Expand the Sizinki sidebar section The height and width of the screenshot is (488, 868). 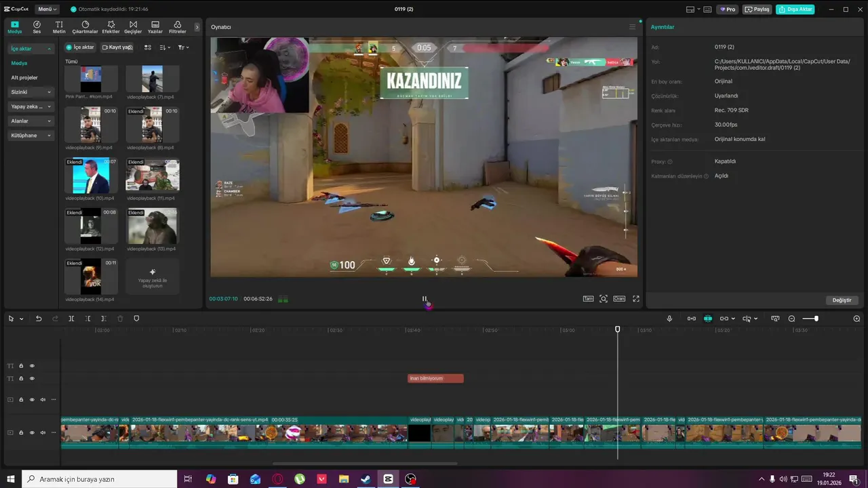pos(31,92)
